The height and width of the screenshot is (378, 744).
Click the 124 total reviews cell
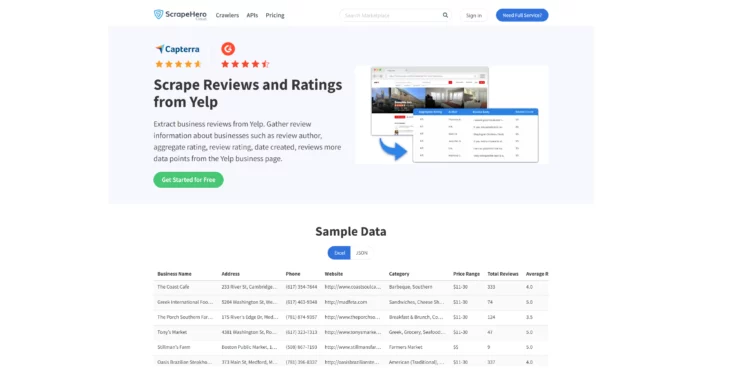[x=491, y=317]
